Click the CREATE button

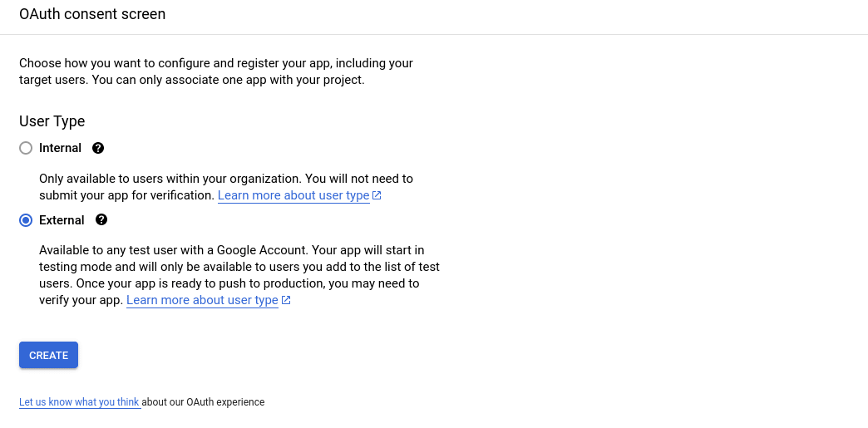pyautogui.click(x=49, y=355)
